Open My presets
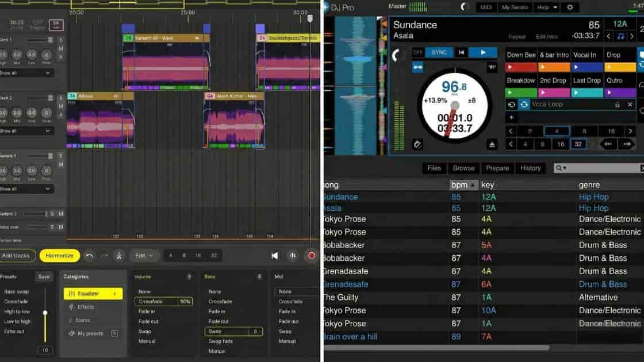The height and width of the screenshot is (362, 644). (90, 333)
